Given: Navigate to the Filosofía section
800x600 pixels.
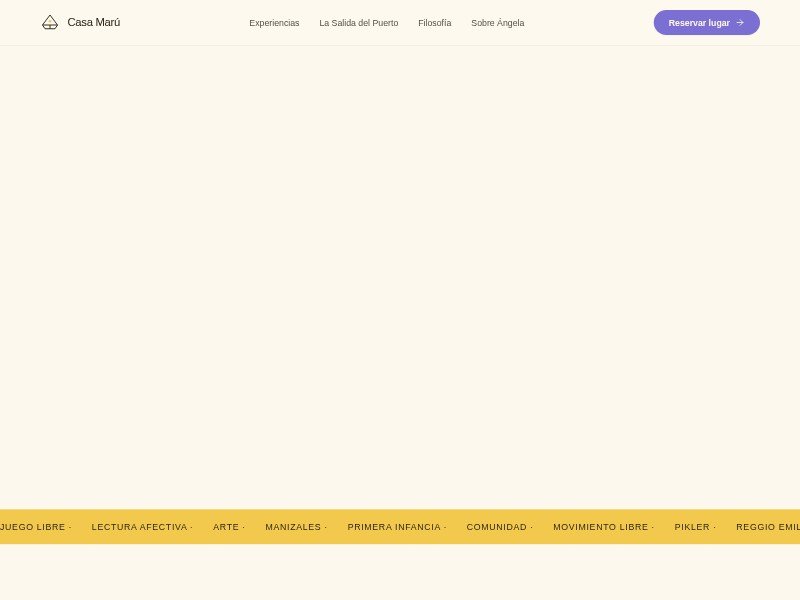Looking at the screenshot, I should 434,23.
